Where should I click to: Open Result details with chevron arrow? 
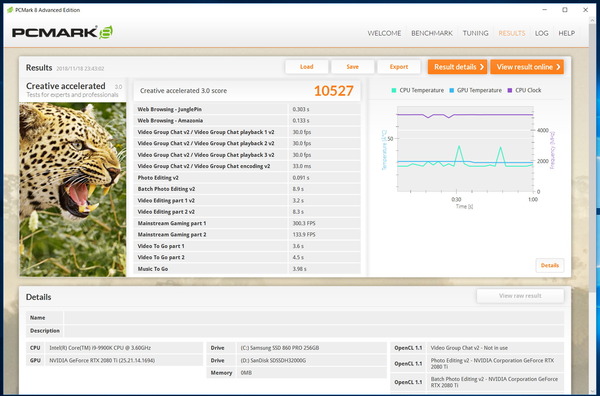[x=457, y=67]
